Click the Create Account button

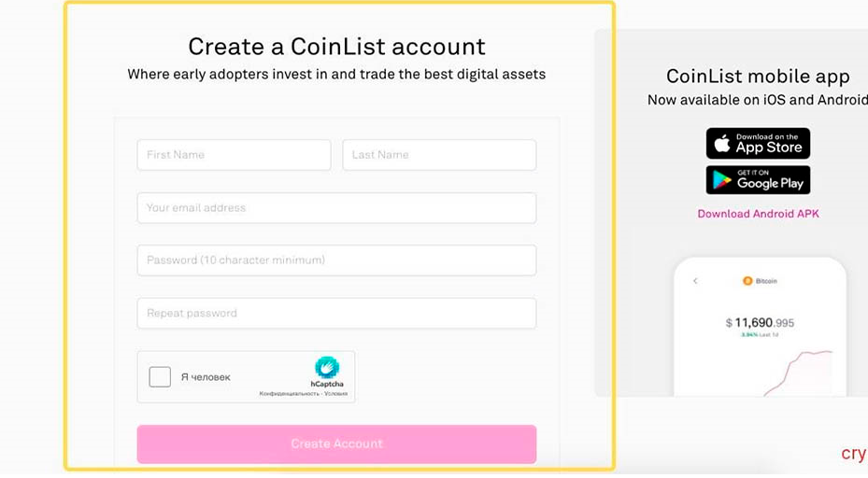[336, 443]
